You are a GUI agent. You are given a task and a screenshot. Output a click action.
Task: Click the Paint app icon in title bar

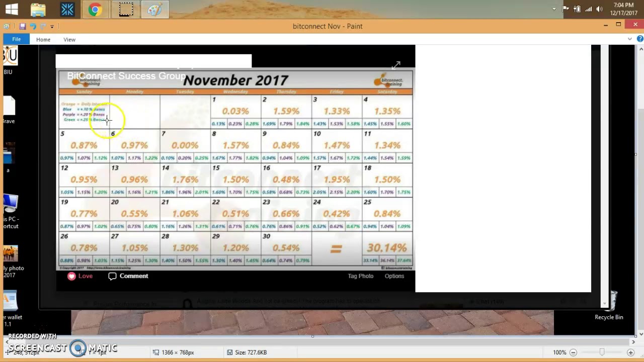(6, 26)
